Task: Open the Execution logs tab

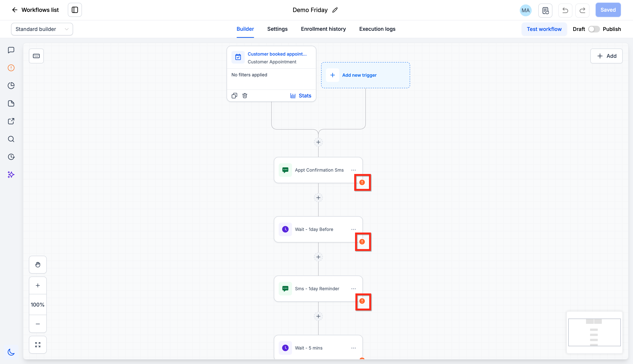Action: pyautogui.click(x=377, y=29)
